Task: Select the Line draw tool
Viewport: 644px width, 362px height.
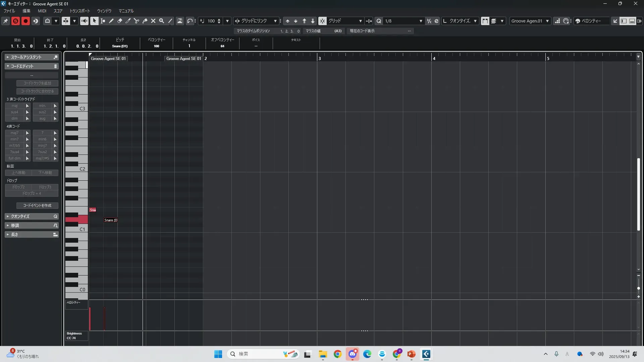Action: 170,21
